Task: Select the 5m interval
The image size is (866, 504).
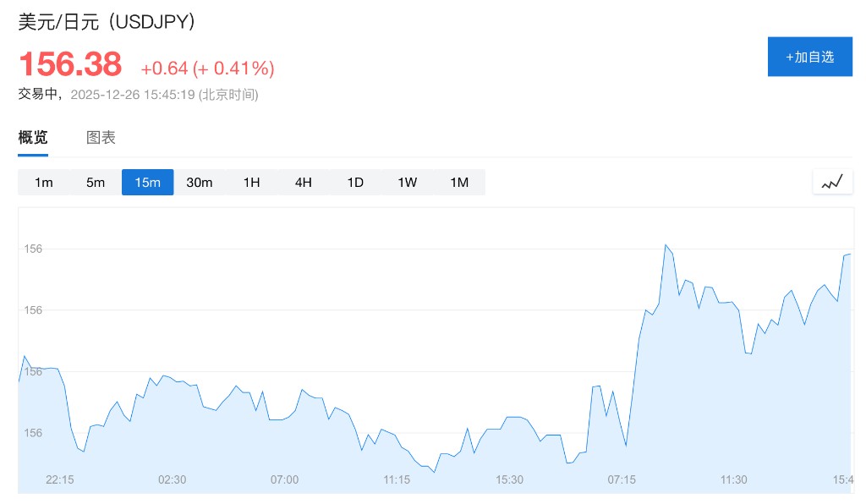Action: (x=96, y=183)
